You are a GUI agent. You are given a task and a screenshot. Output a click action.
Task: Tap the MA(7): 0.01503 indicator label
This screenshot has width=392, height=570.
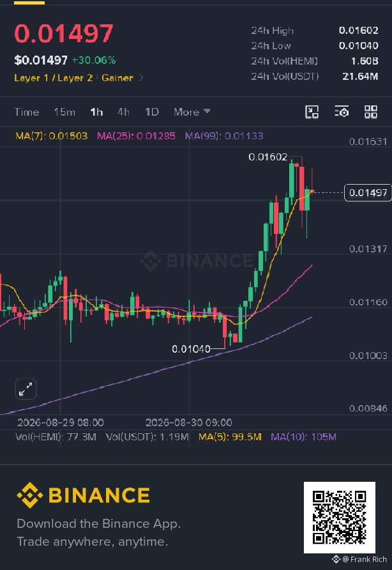[x=51, y=136]
